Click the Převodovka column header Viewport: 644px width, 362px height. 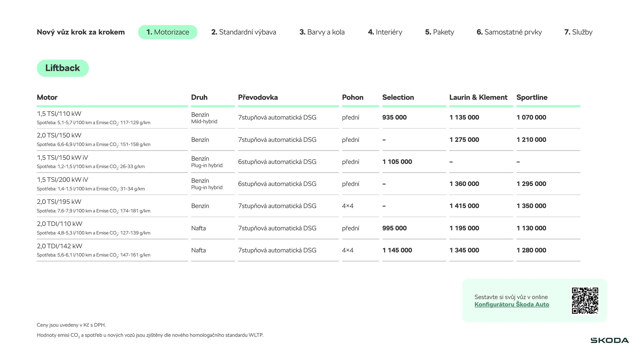258,97
